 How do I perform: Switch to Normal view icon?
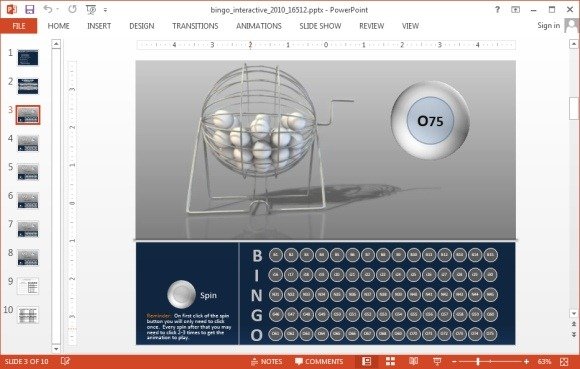367,361
